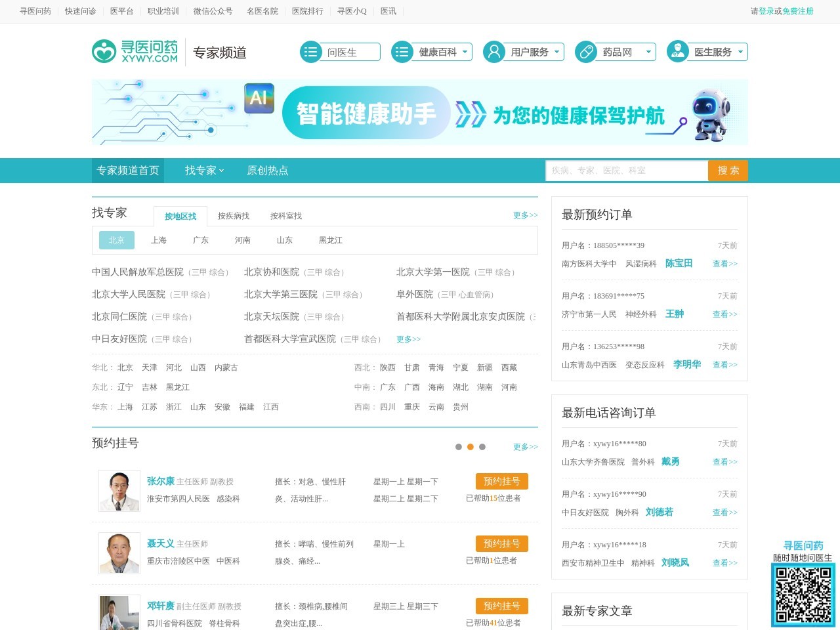Click 预约挂号 for doctor 张尔康
The image size is (840, 630).
[x=501, y=481]
